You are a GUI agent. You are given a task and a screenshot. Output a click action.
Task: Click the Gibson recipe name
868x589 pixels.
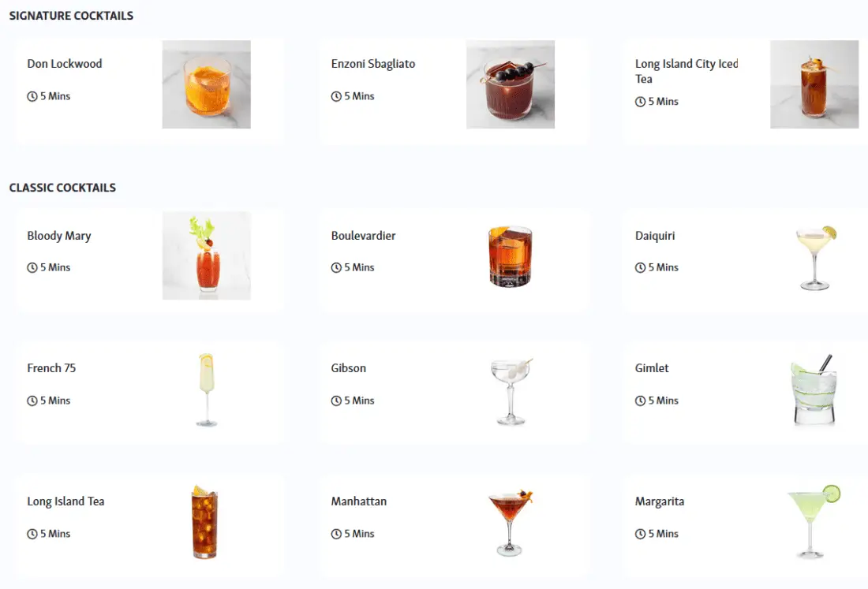tap(348, 367)
